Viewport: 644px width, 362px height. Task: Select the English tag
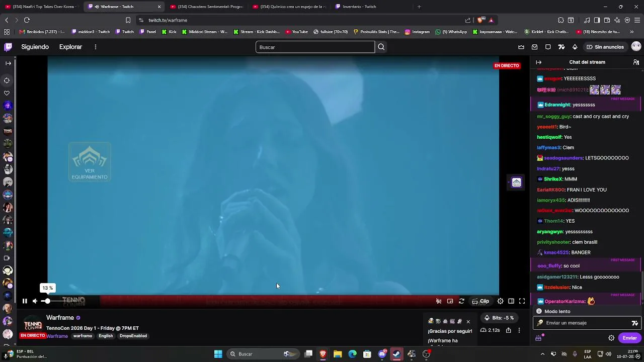point(106,336)
